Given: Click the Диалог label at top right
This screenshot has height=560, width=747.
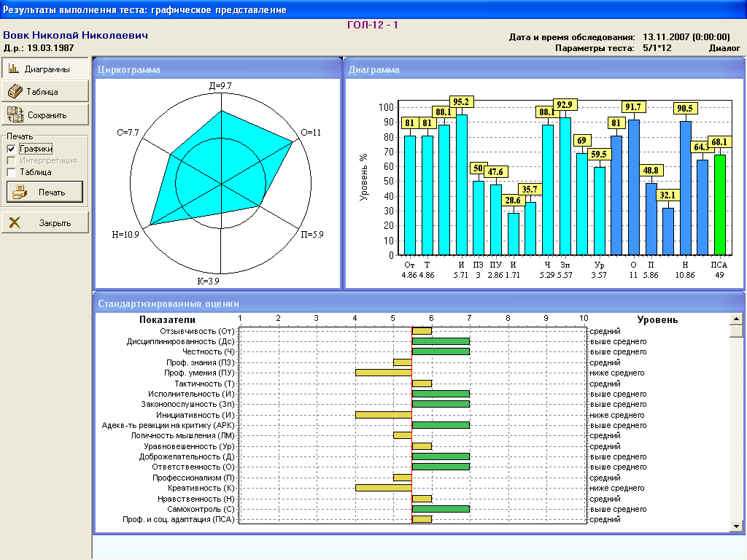Looking at the screenshot, I should tap(724, 48).
